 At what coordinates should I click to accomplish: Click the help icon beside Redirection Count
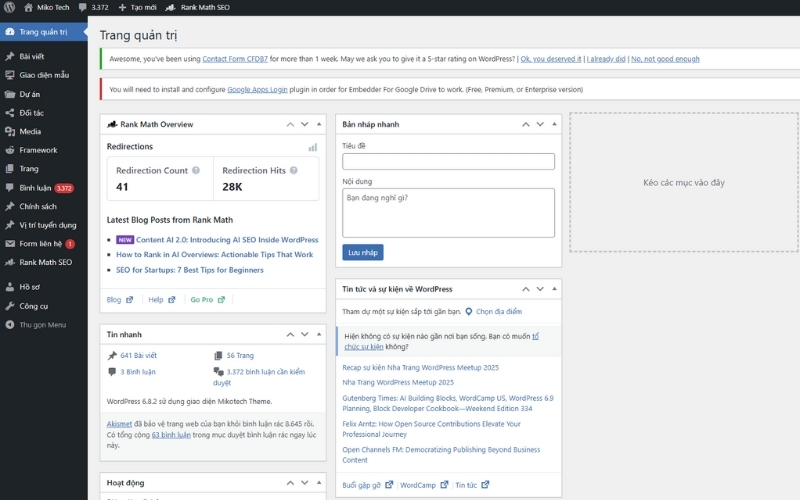196,171
